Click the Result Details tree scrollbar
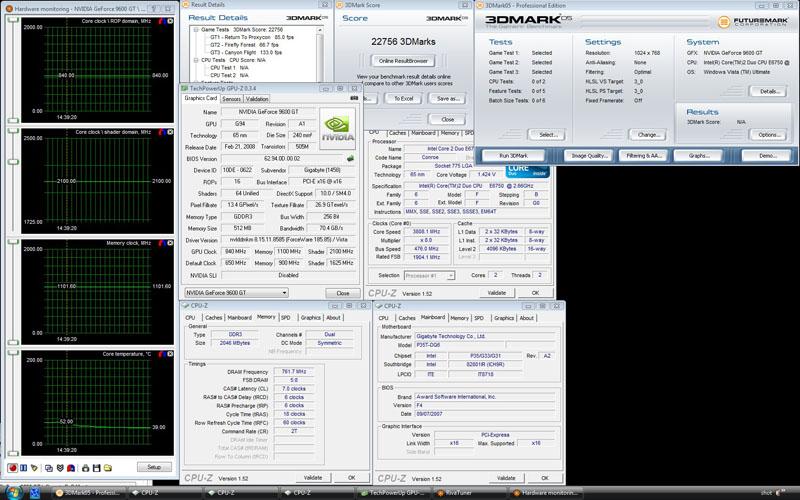This screenshot has width=800, height=500. (x=320, y=55)
